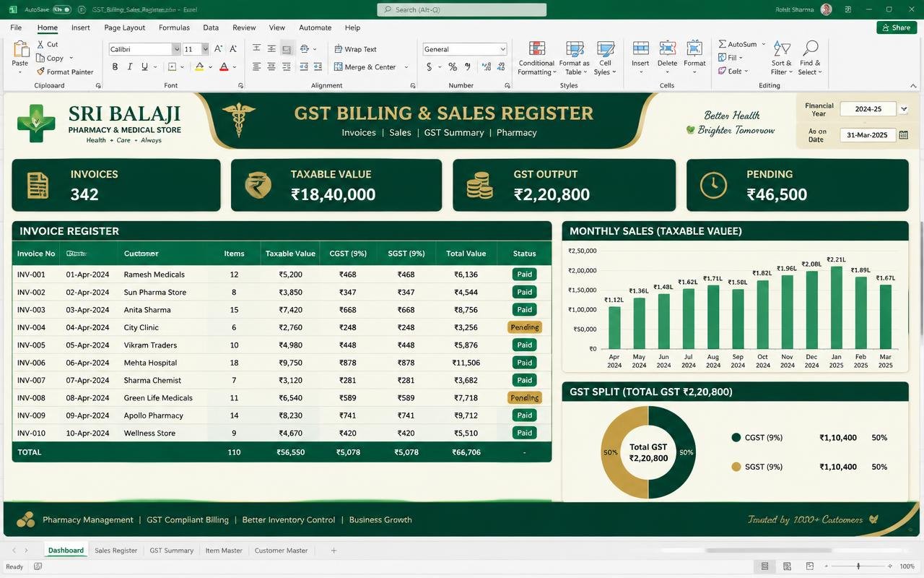Click the Decrease Font Size icon
This screenshot has width=924, height=578.
[x=232, y=49]
